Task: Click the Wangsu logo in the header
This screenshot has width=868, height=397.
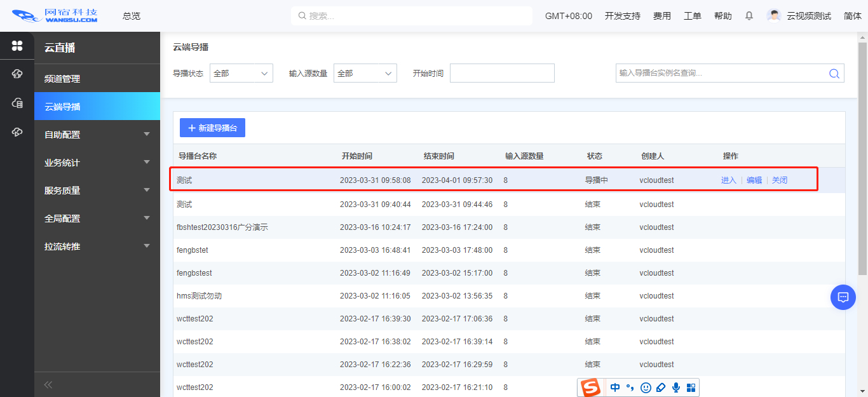Action: pos(55,16)
